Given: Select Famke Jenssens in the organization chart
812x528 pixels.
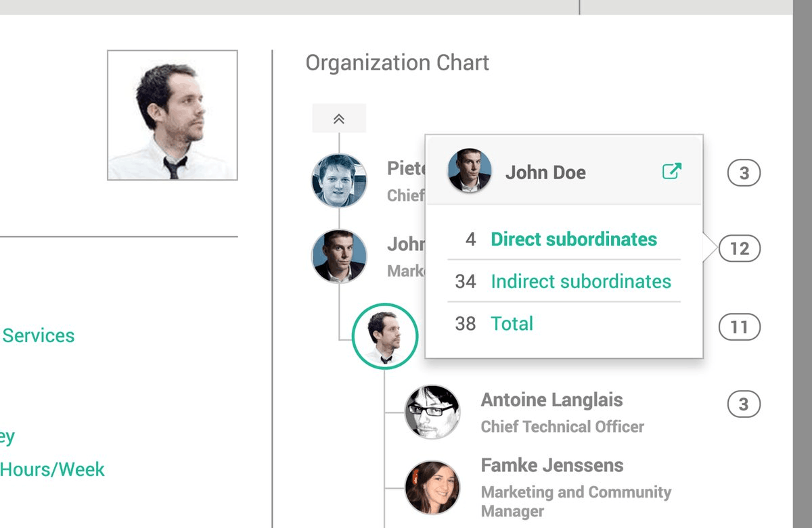Looking at the screenshot, I should coord(552,465).
